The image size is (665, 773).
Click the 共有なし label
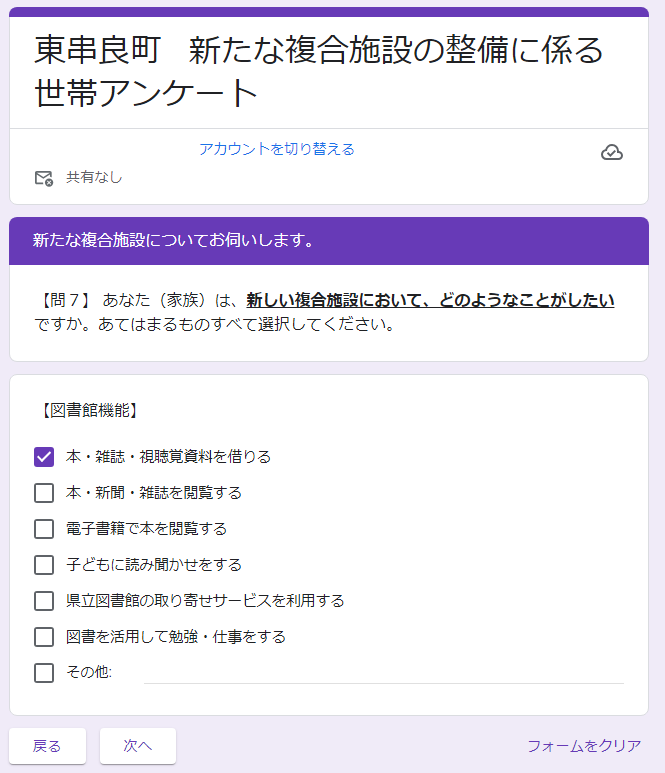[94, 178]
